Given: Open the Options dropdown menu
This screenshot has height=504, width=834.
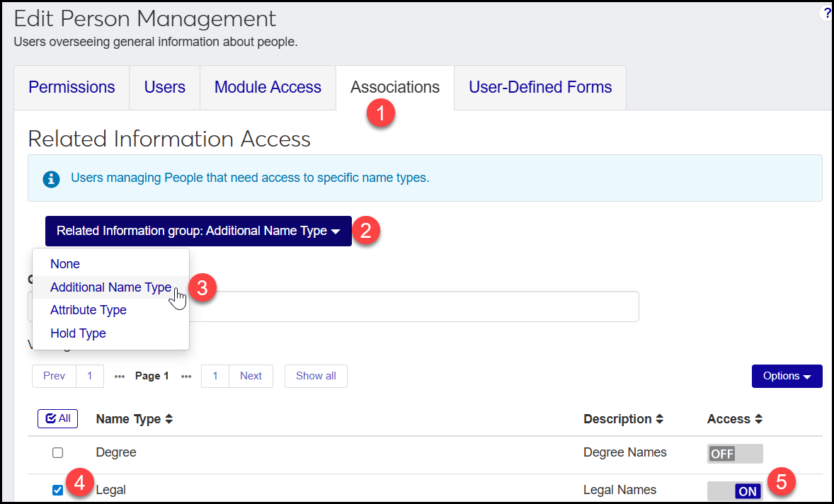Looking at the screenshot, I should [787, 376].
